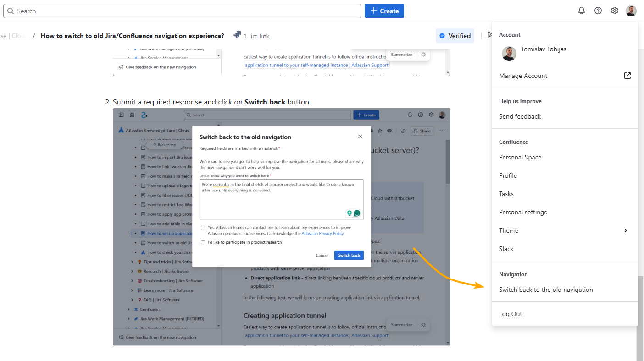This screenshot has width=644, height=361.
Task: Click the blue Create button
Action: click(x=384, y=10)
